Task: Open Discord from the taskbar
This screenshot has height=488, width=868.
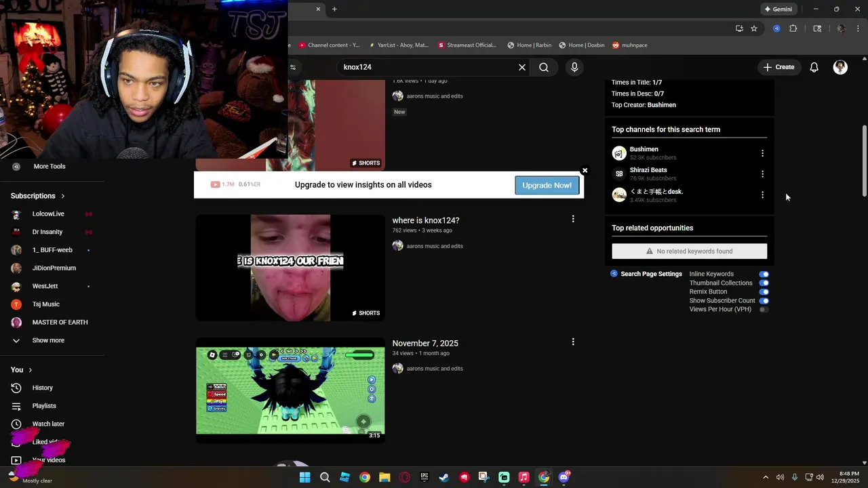Action: 564,477
